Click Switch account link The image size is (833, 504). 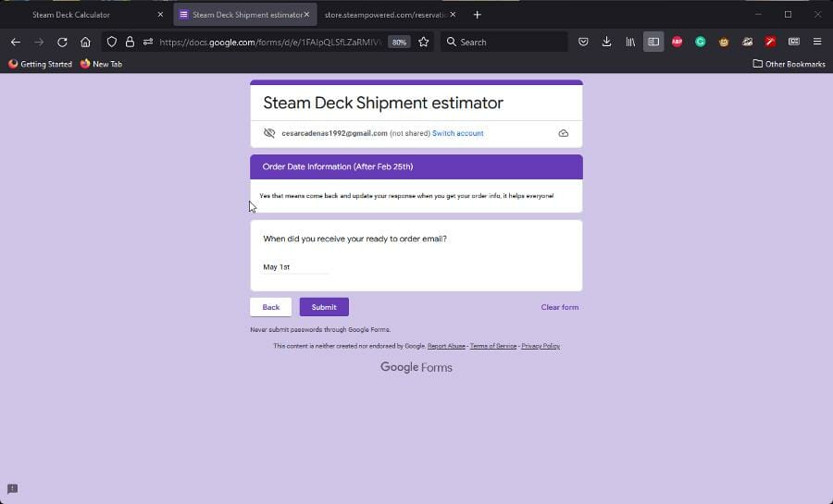[x=457, y=133]
